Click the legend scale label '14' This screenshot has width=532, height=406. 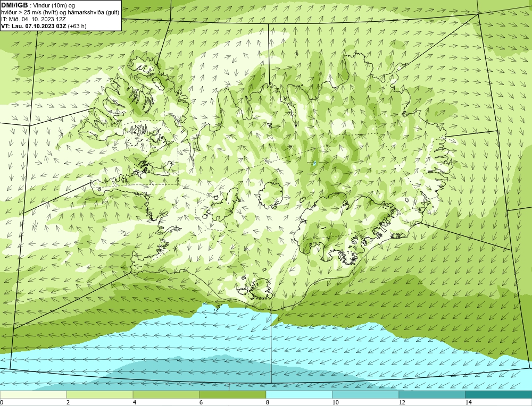(469, 402)
